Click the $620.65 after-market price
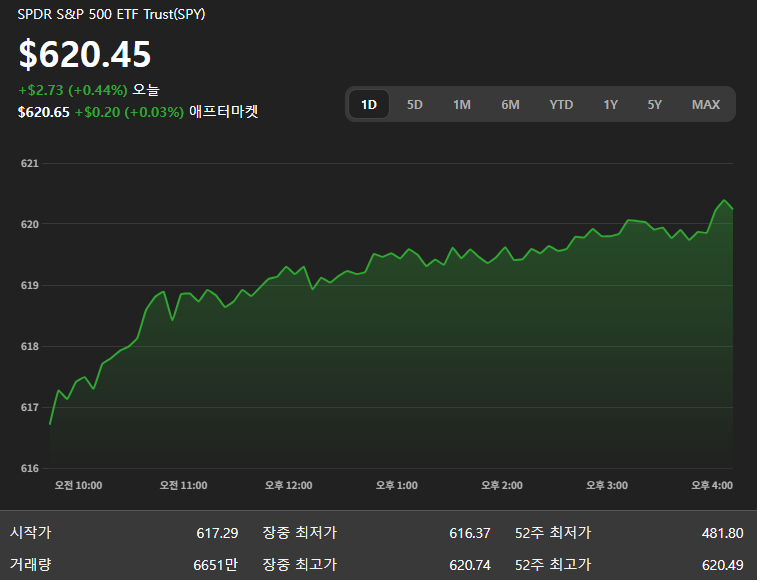 43,112
